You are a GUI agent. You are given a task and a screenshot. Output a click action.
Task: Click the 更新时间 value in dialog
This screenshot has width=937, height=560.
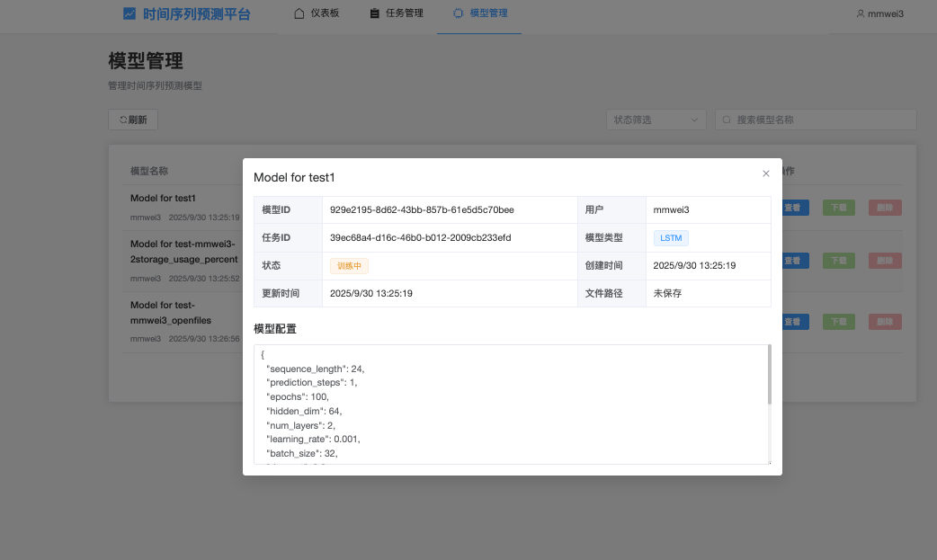click(371, 293)
